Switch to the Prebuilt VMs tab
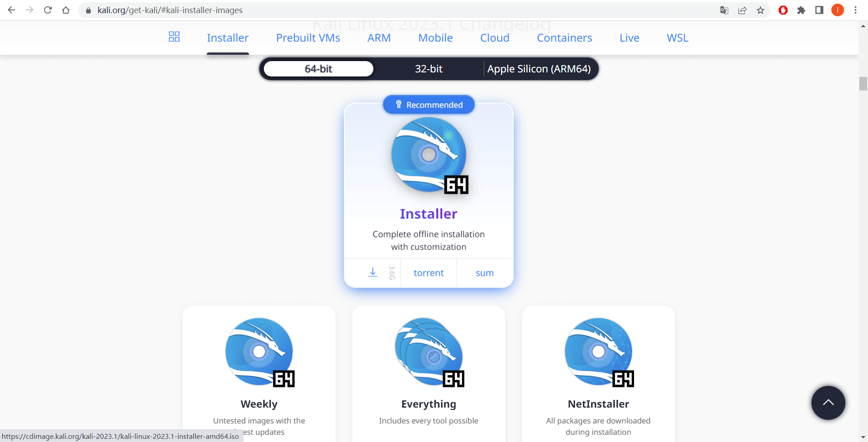The height and width of the screenshot is (442, 868). click(308, 38)
